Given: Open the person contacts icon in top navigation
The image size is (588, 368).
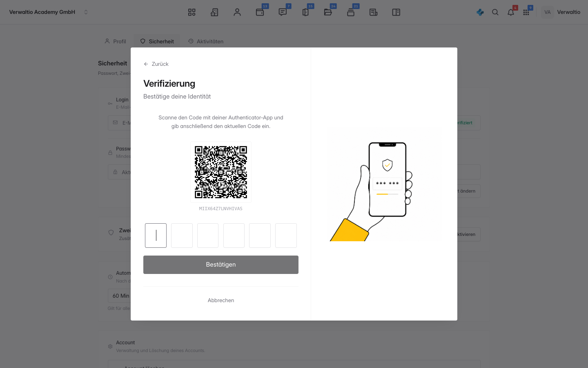Looking at the screenshot, I should tap(237, 12).
